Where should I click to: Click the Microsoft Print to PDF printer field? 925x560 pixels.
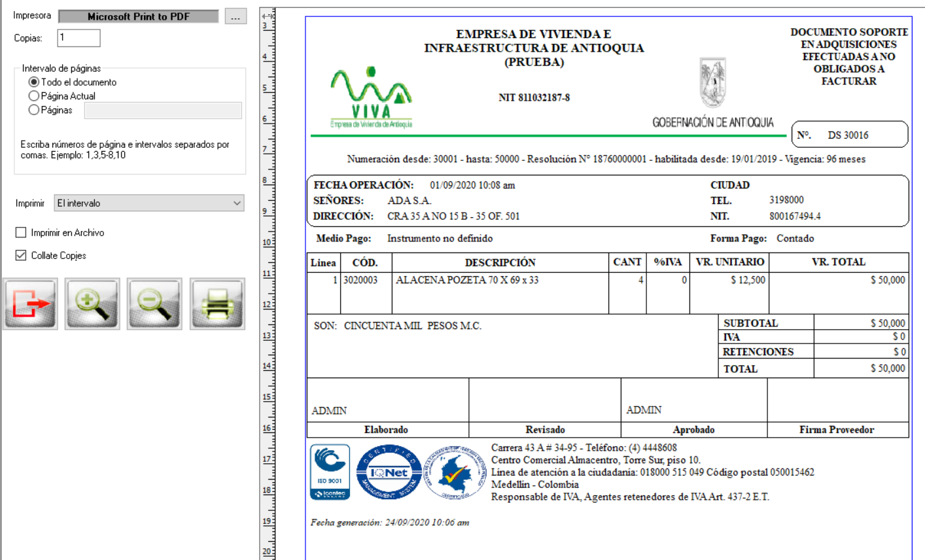pos(139,17)
